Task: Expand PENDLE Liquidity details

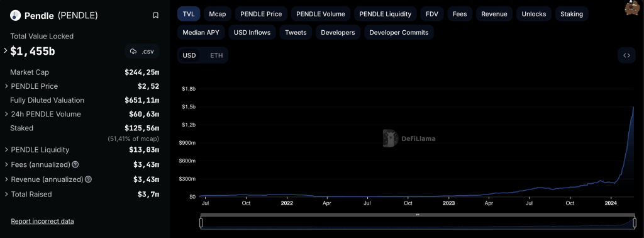Action: [x=6, y=150]
